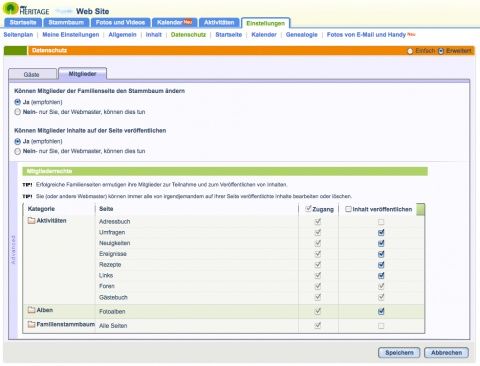
Task: Open Meine Einstellungen link
Action: click(71, 35)
